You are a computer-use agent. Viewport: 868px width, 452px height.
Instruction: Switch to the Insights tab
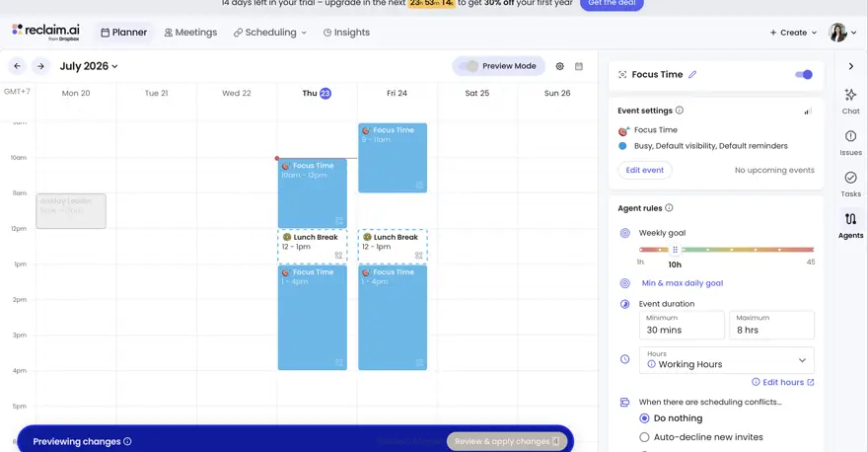coord(346,33)
